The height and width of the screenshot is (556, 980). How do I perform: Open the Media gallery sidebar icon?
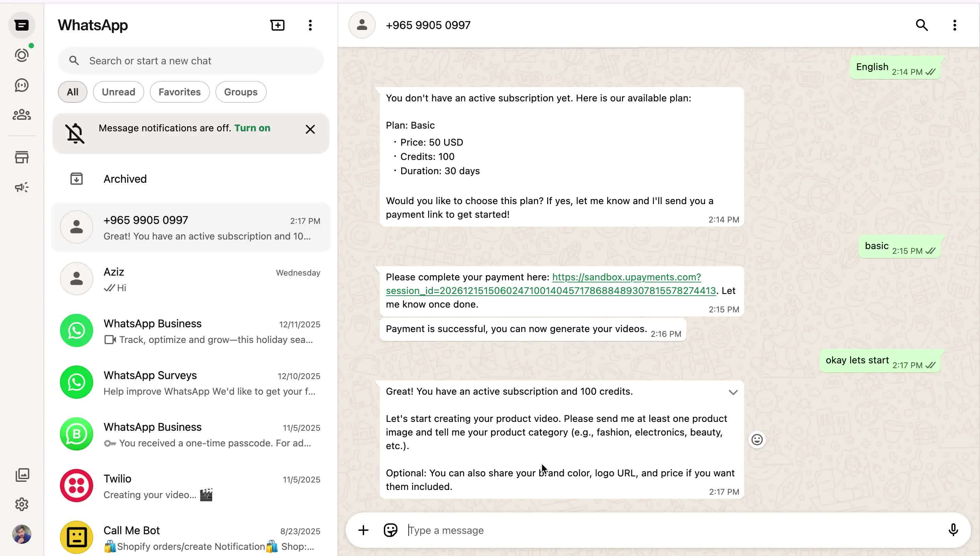22,475
